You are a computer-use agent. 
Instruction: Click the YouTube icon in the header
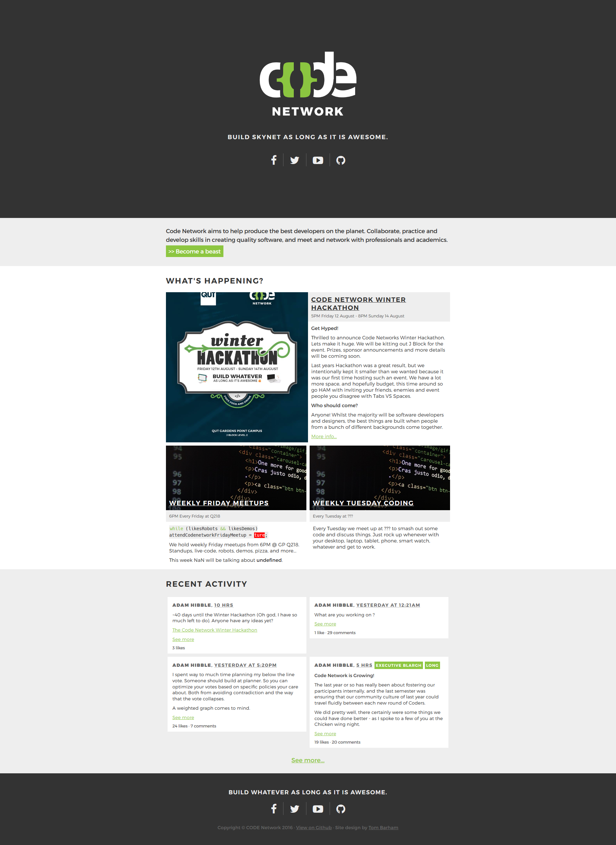[x=318, y=160]
